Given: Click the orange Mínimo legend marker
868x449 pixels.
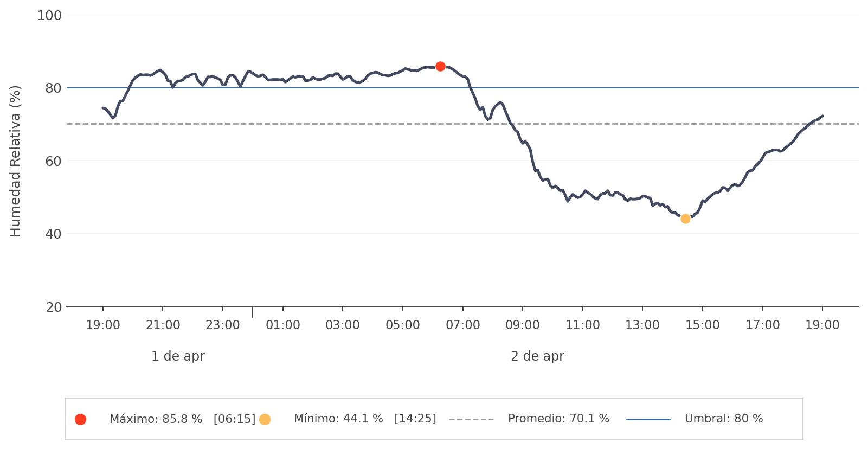Looking at the screenshot, I should 265,419.
